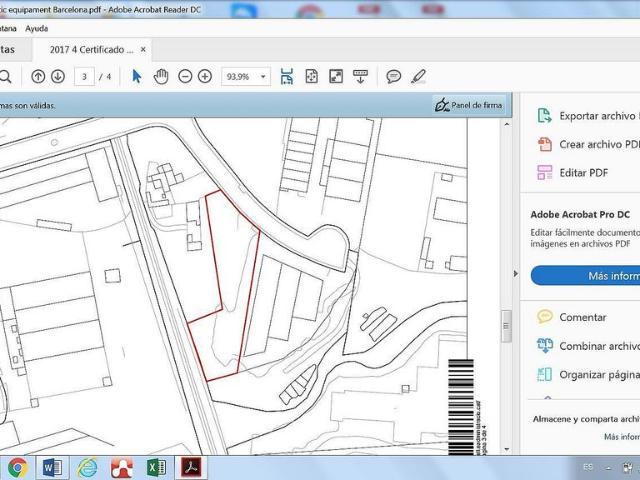Select Editar PDF in the side panel
This screenshot has height=480, width=640.
pyautogui.click(x=584, y=172)
